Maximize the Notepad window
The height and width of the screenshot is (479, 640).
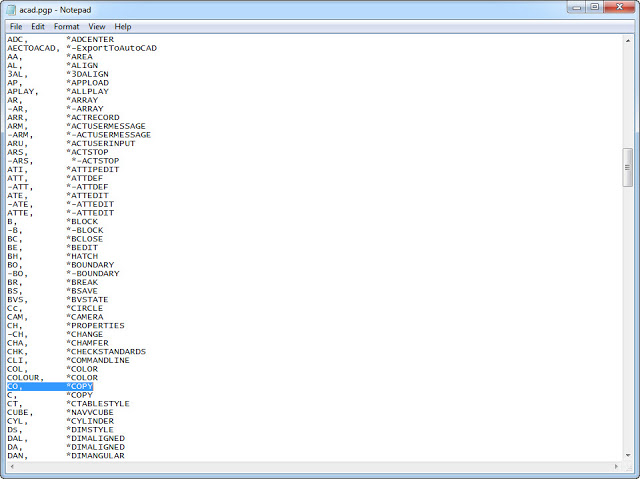tap(595, 7)
